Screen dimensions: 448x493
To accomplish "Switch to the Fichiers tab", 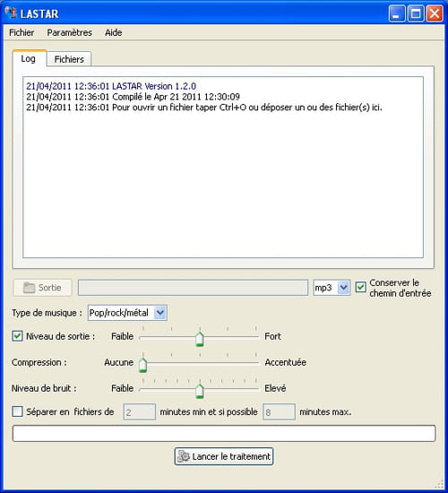I will 69,59.
